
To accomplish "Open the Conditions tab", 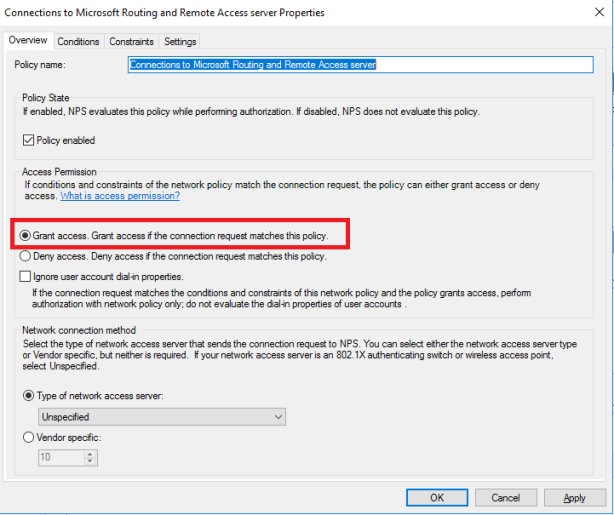I will pyautogui.click(x=78, y=42).
